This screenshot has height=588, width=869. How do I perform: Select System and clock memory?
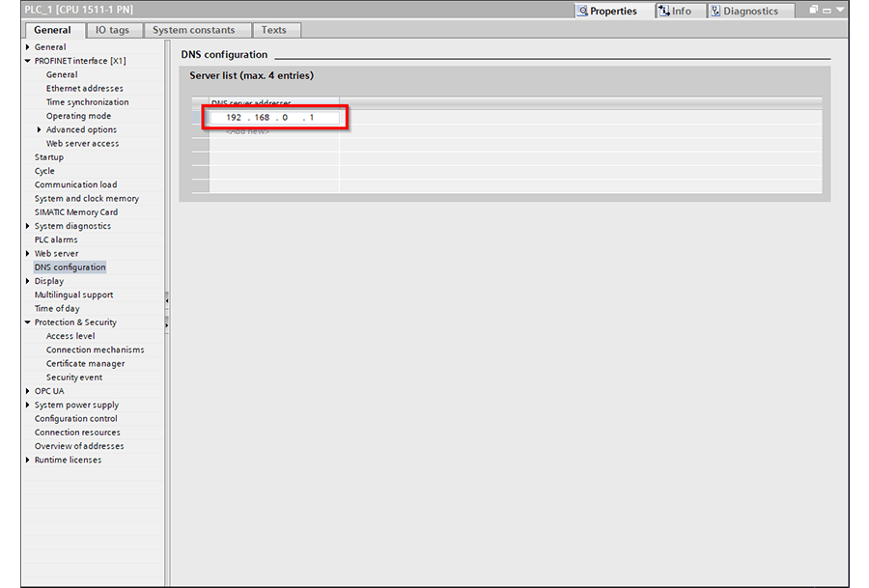point(87,198)
